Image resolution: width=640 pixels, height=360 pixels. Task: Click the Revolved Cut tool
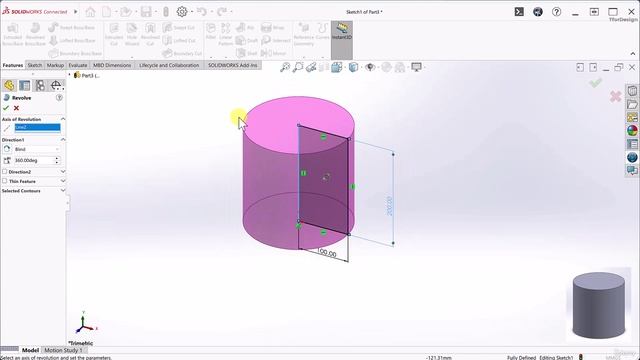click(x=150, y=35)
